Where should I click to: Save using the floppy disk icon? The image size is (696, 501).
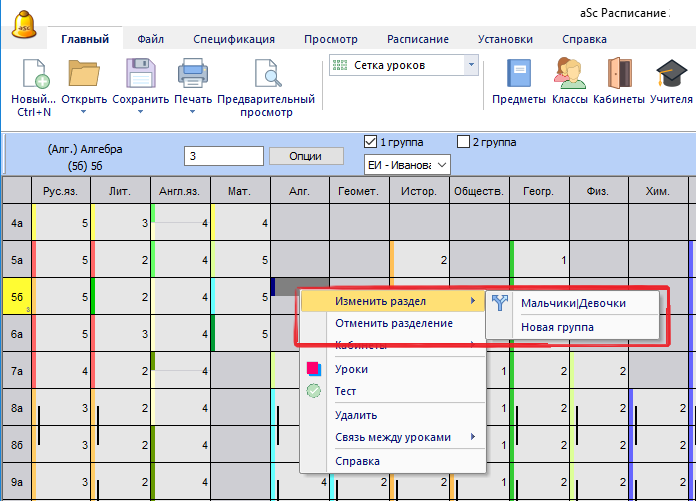pos(140,74)
